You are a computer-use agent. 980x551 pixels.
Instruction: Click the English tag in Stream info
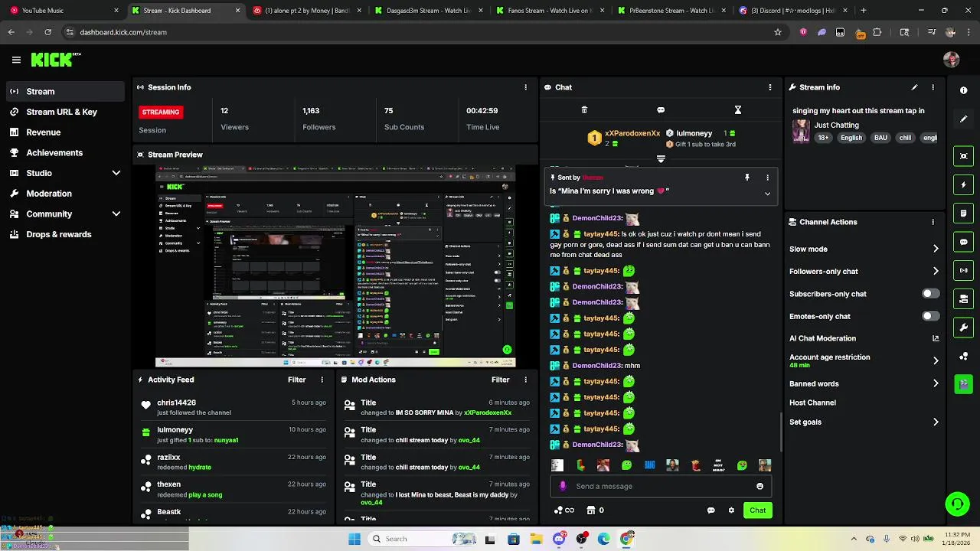pyautogui.click(x=851, y=138)
